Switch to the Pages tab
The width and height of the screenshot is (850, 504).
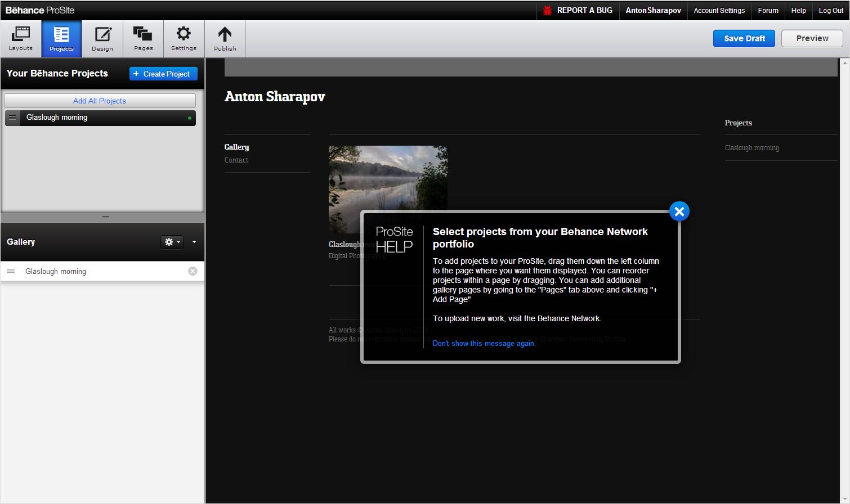[143, 39]
